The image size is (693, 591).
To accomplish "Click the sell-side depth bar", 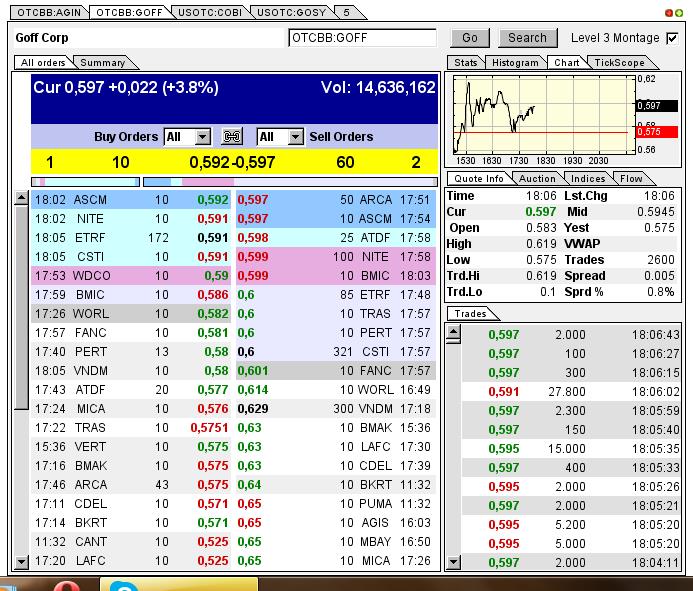I will point(290,182).
